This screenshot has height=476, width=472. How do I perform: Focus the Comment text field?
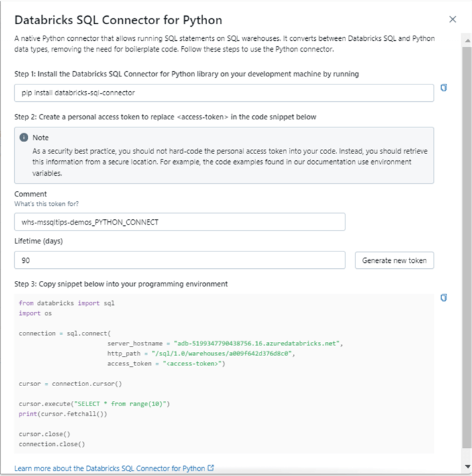180,222
